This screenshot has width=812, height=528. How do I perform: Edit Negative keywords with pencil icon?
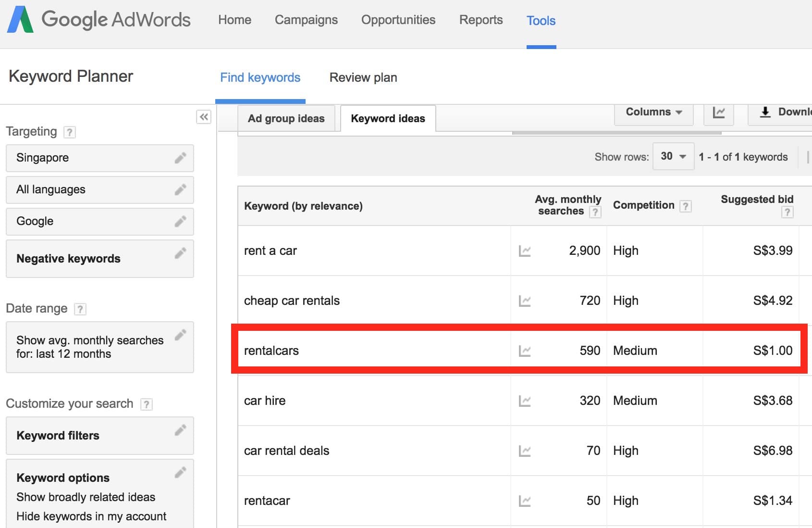pos(180,253)
